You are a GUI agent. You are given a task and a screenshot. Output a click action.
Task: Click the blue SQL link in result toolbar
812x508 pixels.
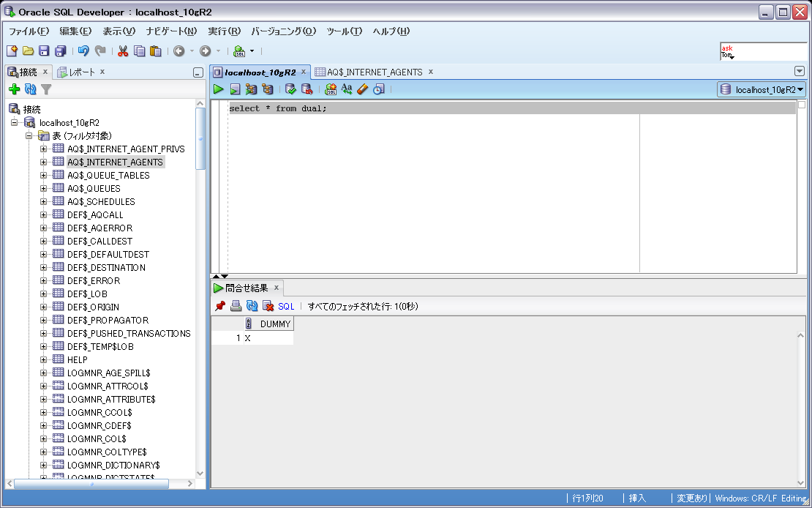(286, 307)
